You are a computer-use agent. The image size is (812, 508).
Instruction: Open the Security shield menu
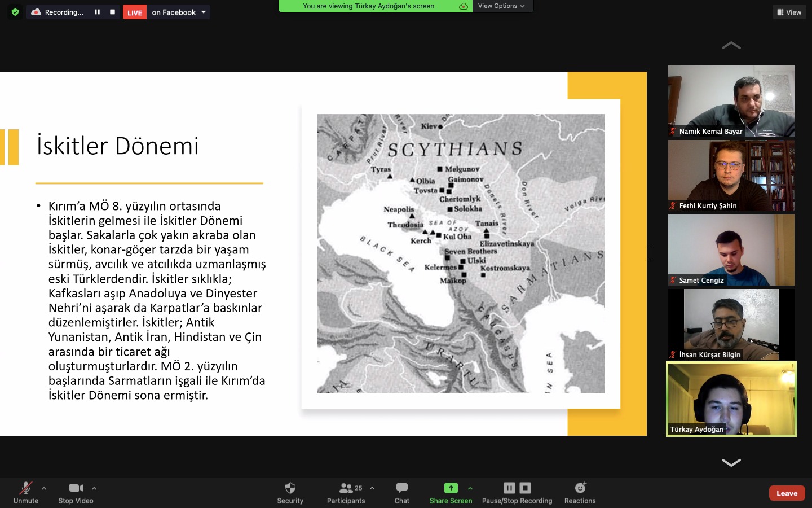click(x=290, y=493)
